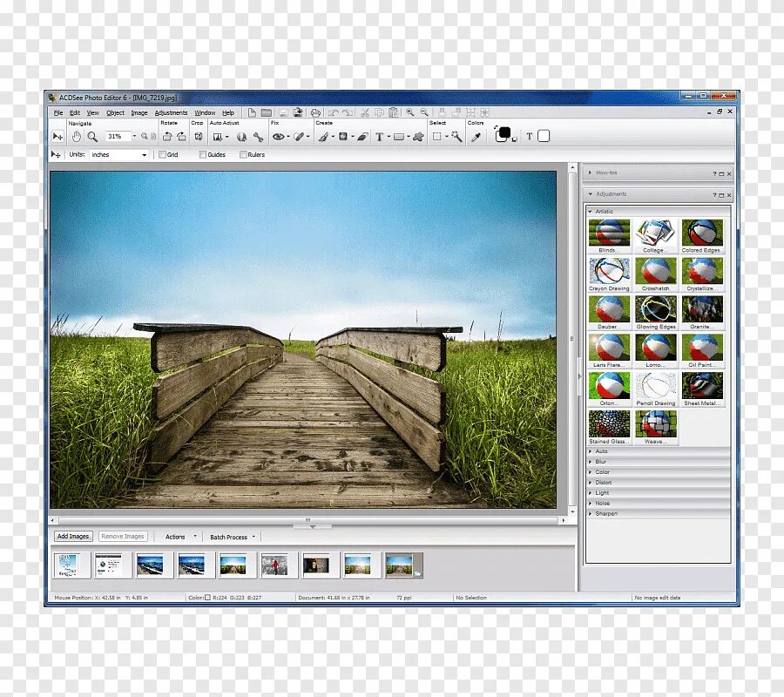The height and width of the screenshot is (697, 784).
Task: Click the Remove Images button
Action: tap(123, 537)
